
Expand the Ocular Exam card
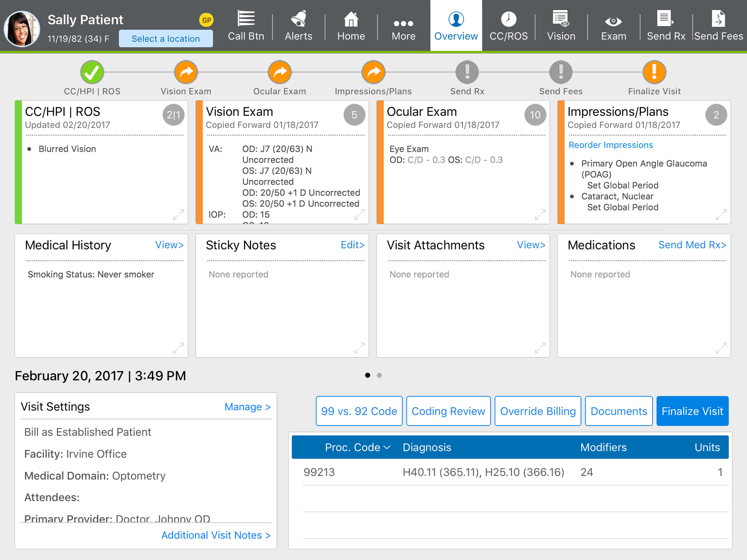click(540, 214)
